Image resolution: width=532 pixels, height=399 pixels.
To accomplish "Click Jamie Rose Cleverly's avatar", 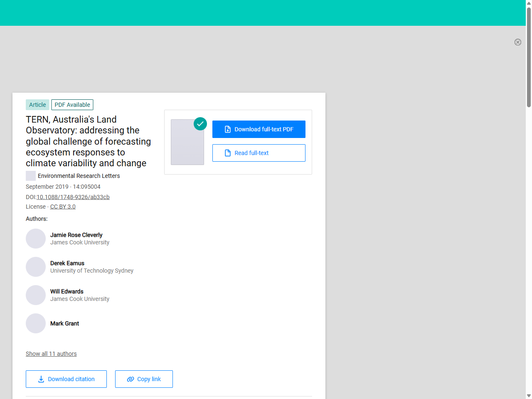I will (x=36, y=239).
